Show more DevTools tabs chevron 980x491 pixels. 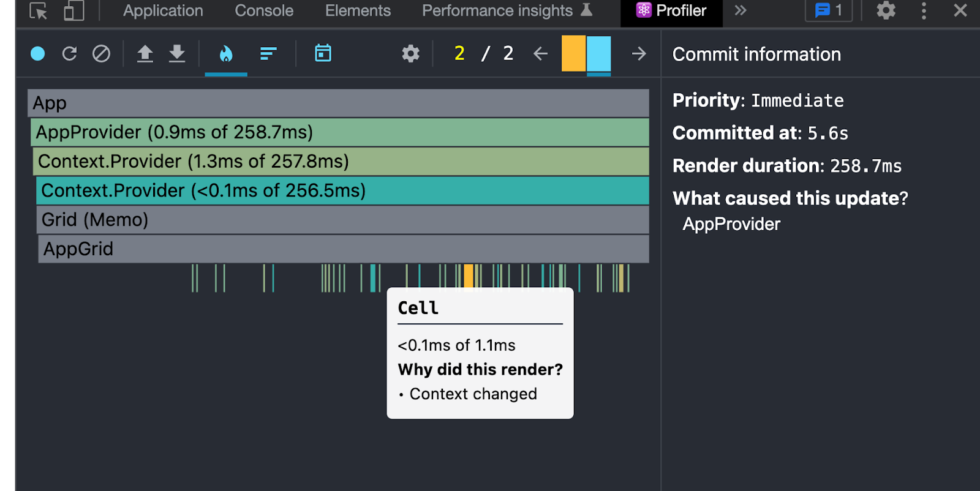(741, 10)
